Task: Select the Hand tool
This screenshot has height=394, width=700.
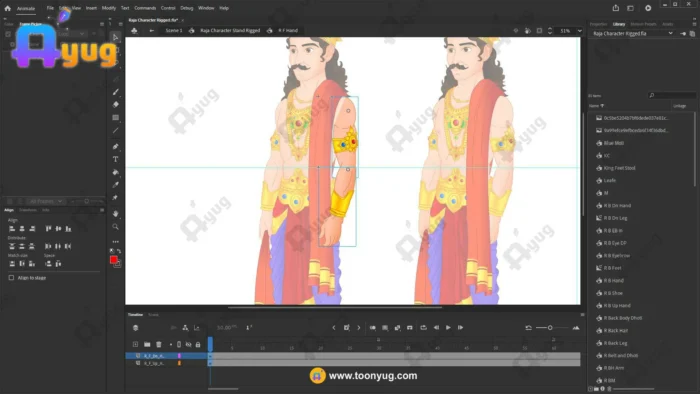Action: 116,214
